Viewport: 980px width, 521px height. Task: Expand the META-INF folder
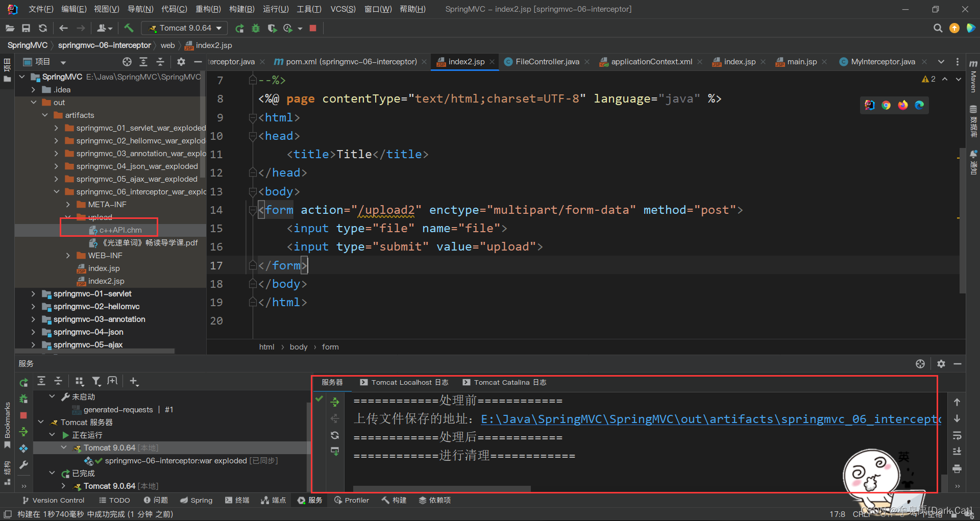click(68, 205)
